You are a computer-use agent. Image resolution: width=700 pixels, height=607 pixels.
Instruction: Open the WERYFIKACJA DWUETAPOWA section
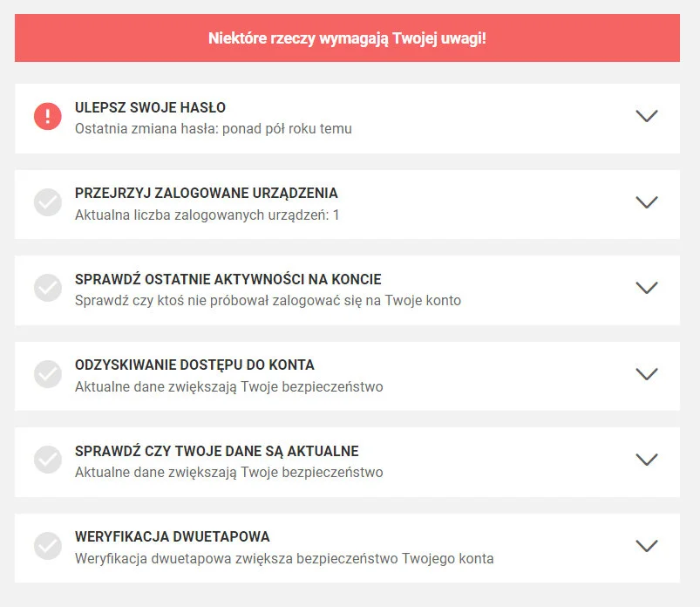pyautogui.click(x=646, y=545)
